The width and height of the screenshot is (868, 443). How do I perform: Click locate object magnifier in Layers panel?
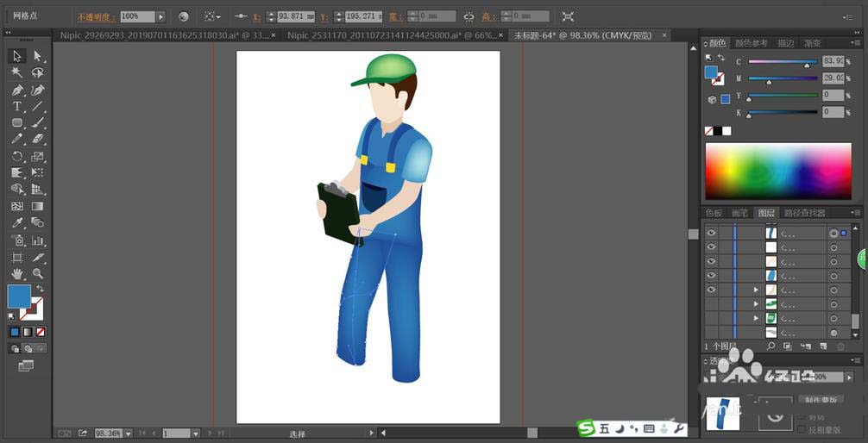[770, 346]
